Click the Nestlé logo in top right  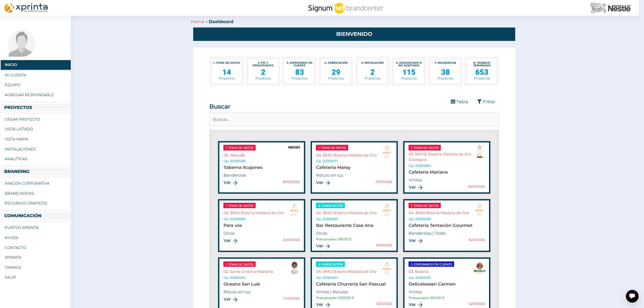[610, 8]
